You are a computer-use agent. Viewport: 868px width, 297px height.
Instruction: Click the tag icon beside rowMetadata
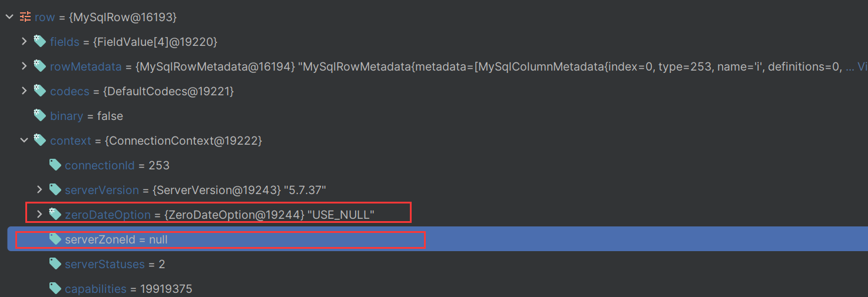click(x=40, y=66)
